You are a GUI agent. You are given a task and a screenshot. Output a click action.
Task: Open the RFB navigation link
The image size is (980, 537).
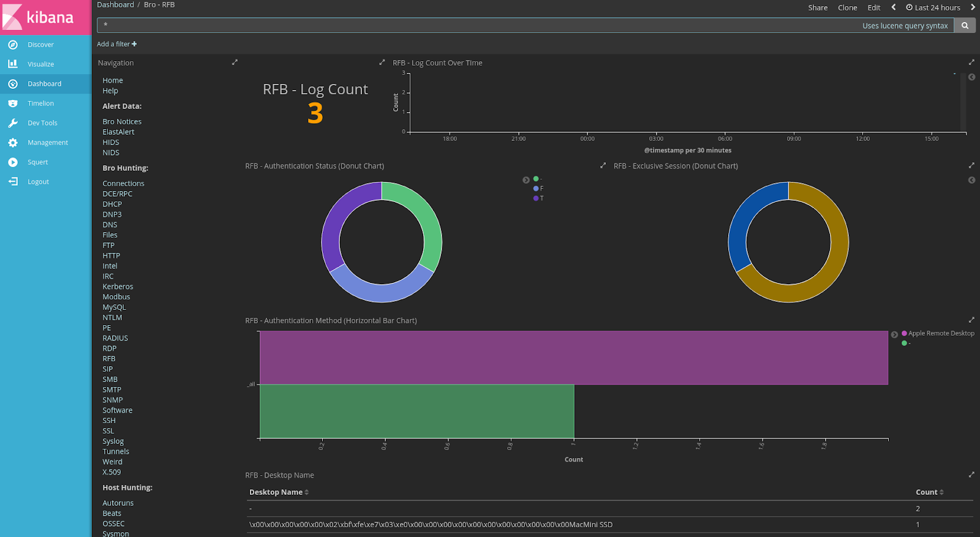109,359
